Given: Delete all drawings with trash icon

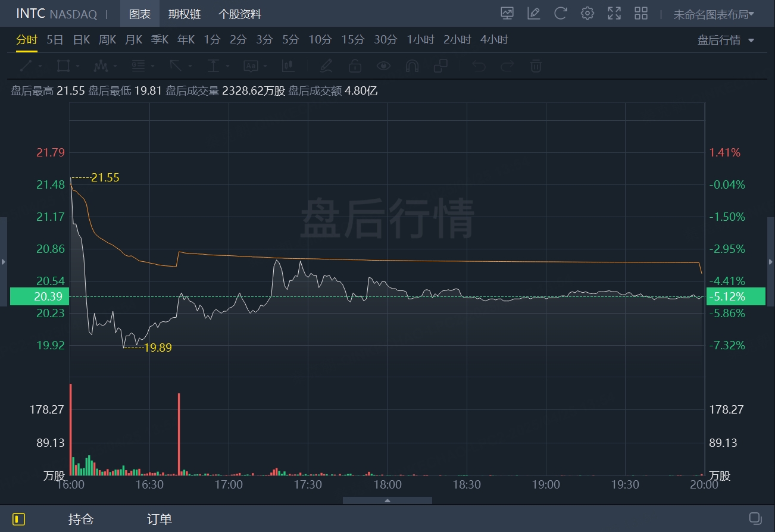Looking at the screenshot, I should tap(536, 65).
